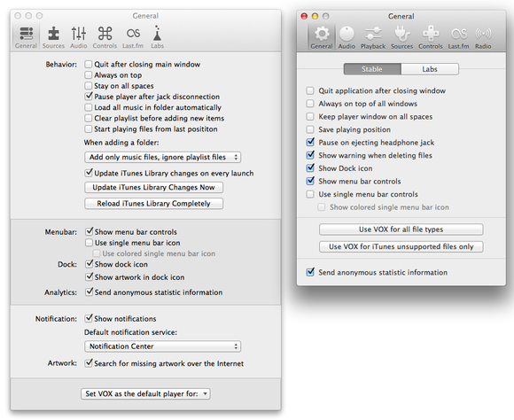Select General gear icon in right window
Screen dimensions: 514x420
(x=322, y=37)
